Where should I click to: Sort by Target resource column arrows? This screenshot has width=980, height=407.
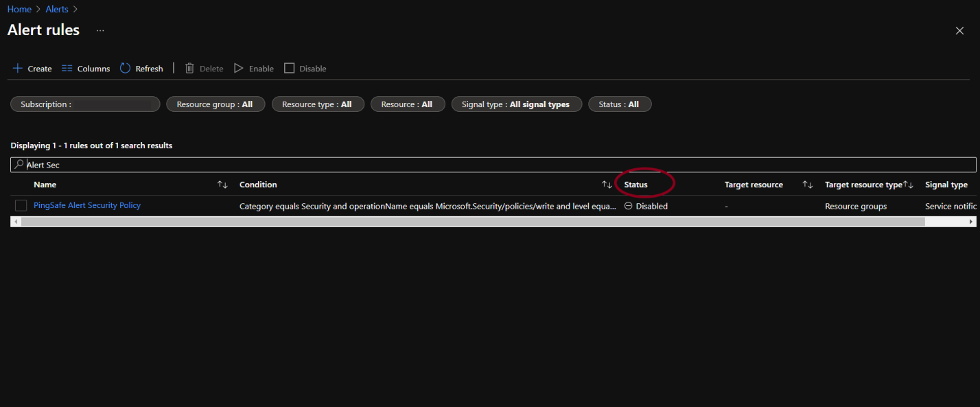808,185
